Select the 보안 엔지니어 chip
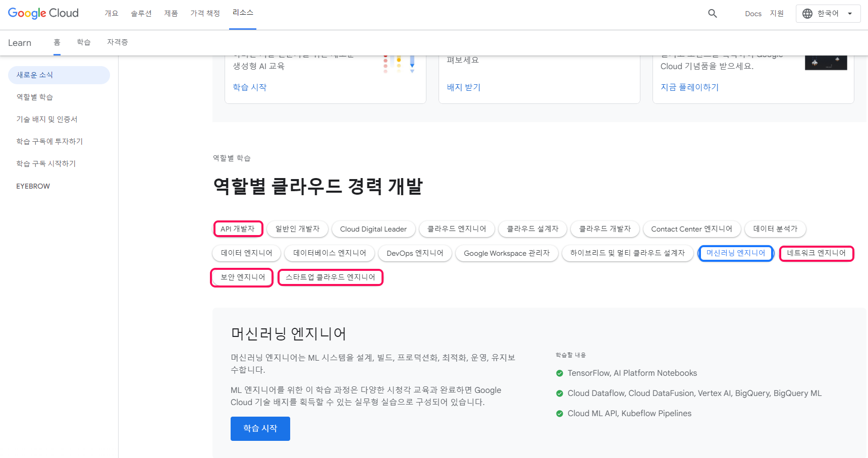868x458 pixels. (x=242, y=277)
